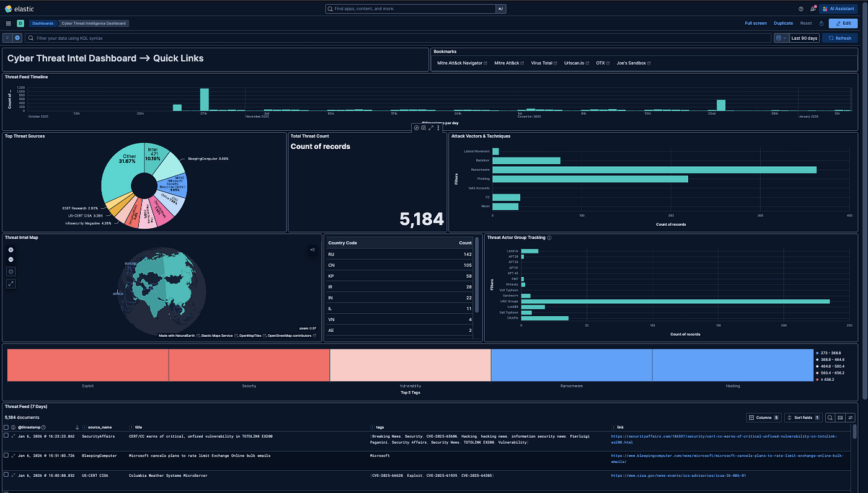868x493 pixels.
Task: Open the global navigation hamburger menu
Action: coord(8,23)
